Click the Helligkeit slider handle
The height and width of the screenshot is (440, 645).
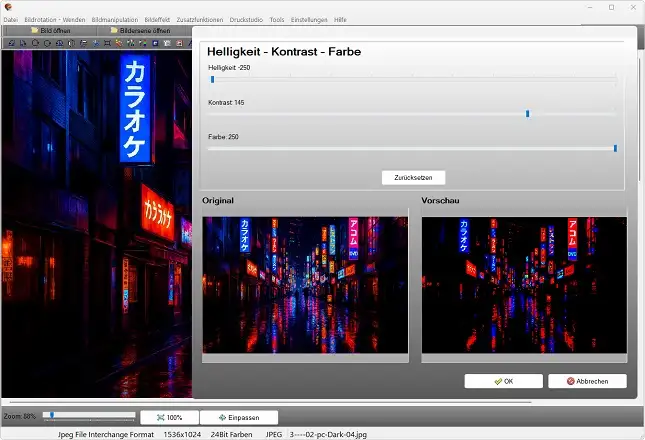(x=212, y=79)
